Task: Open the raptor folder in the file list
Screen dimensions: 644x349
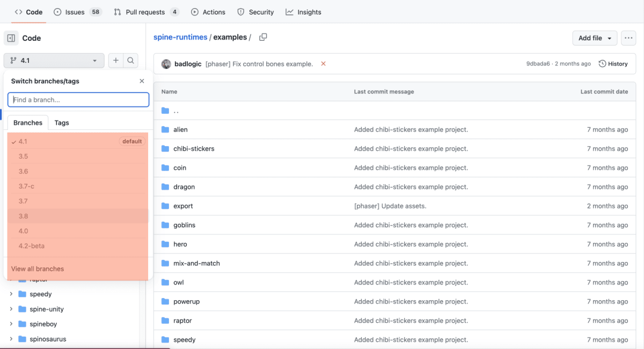Action: (x=182, y=321)
